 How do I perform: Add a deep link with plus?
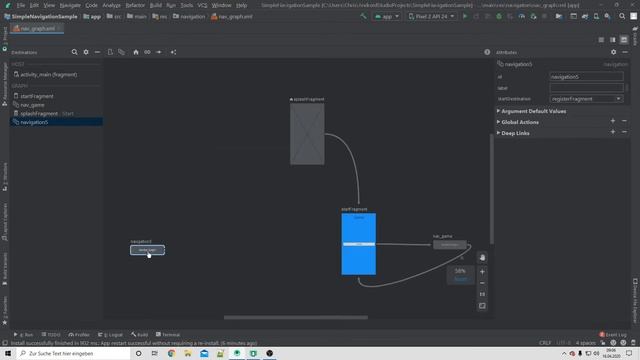tap(613, 132)
